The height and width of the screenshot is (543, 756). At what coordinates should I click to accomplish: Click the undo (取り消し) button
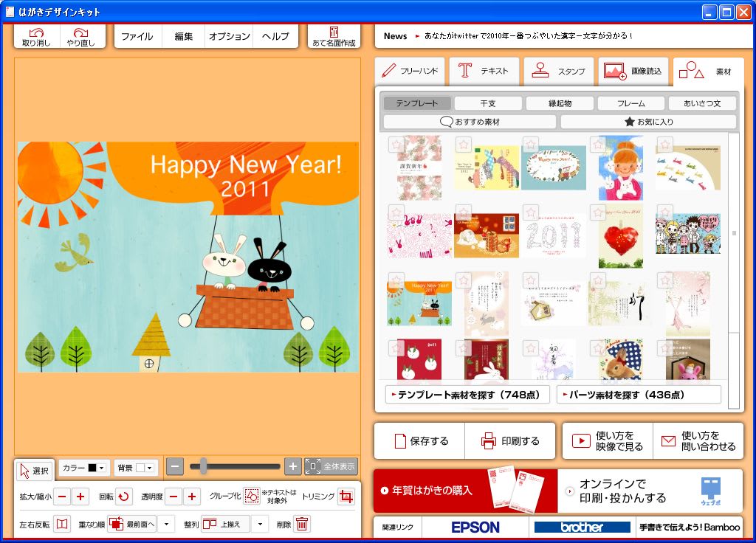tap(37, 37)
